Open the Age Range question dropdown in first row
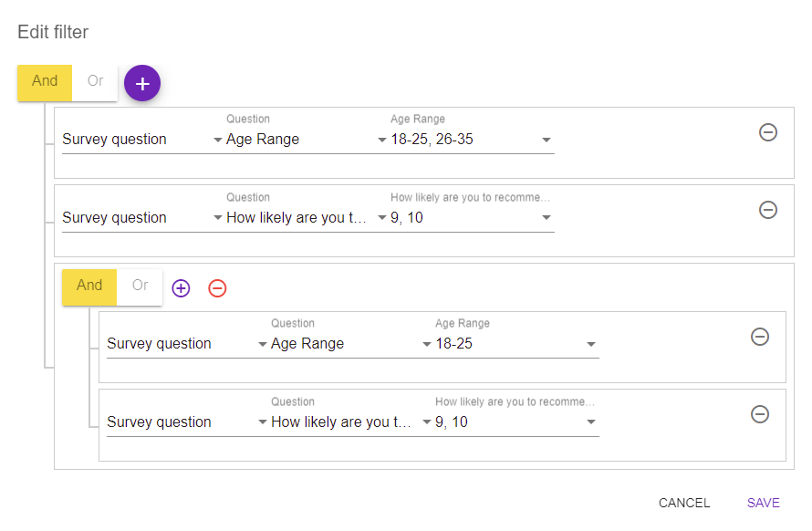The image size is (812, 531). click(x=307, y=140)
